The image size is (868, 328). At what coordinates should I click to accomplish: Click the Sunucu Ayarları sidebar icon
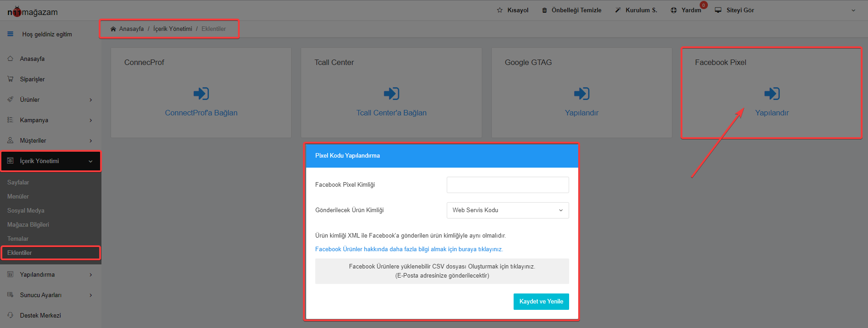(10, 295)
